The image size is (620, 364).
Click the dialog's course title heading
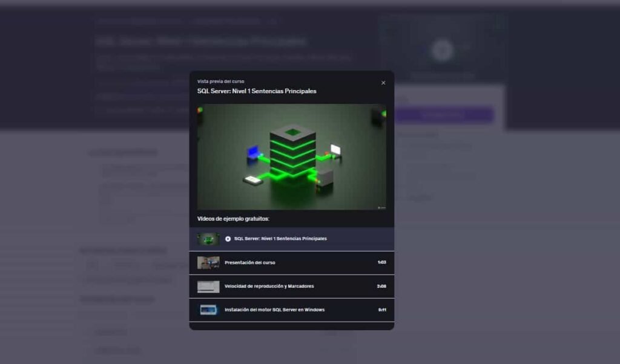tap(257, 91)
